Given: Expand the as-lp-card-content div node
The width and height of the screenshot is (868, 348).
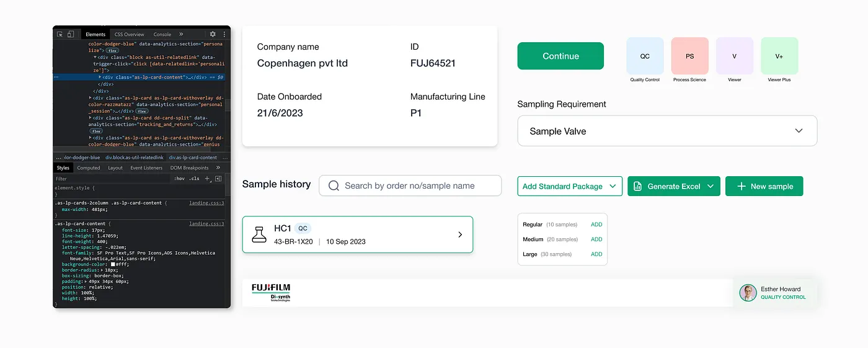Looking at the screenshot, I should [100, 77].
